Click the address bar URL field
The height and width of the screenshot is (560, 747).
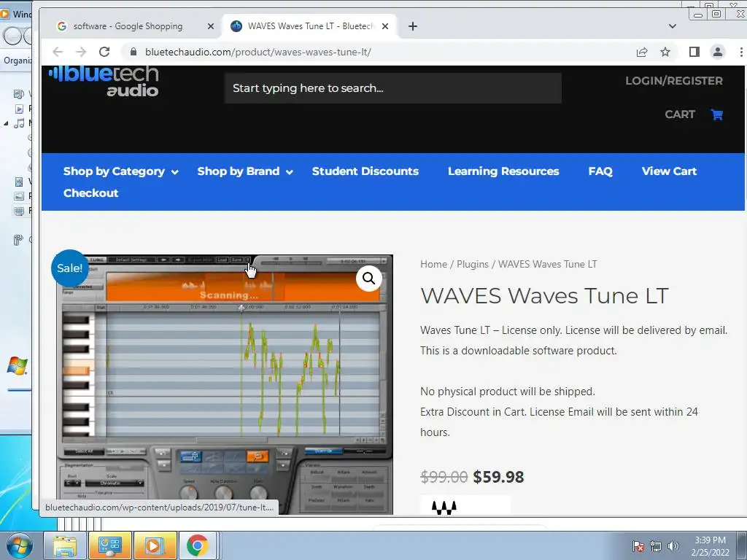[x=381, y=52]
